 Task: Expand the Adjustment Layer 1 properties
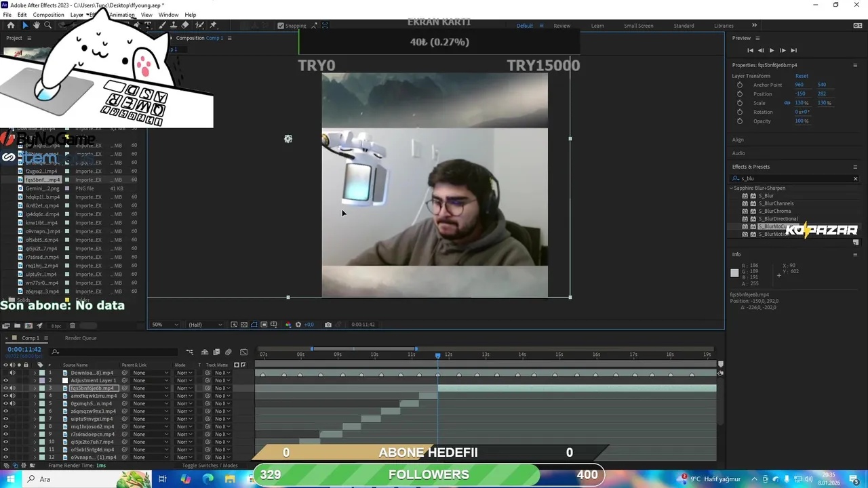[x=35, y=380]
